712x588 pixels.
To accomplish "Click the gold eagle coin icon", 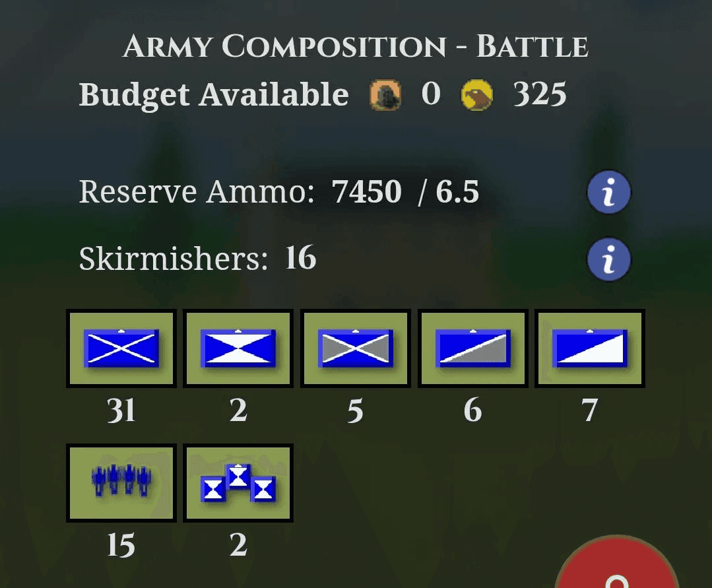I will 477,95.
